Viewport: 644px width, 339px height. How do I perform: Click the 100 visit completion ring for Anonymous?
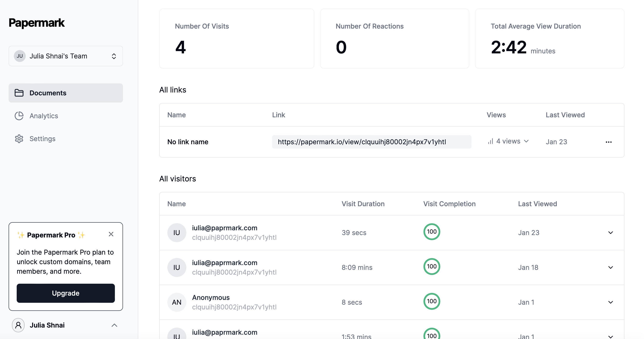(x=432, y=301)
